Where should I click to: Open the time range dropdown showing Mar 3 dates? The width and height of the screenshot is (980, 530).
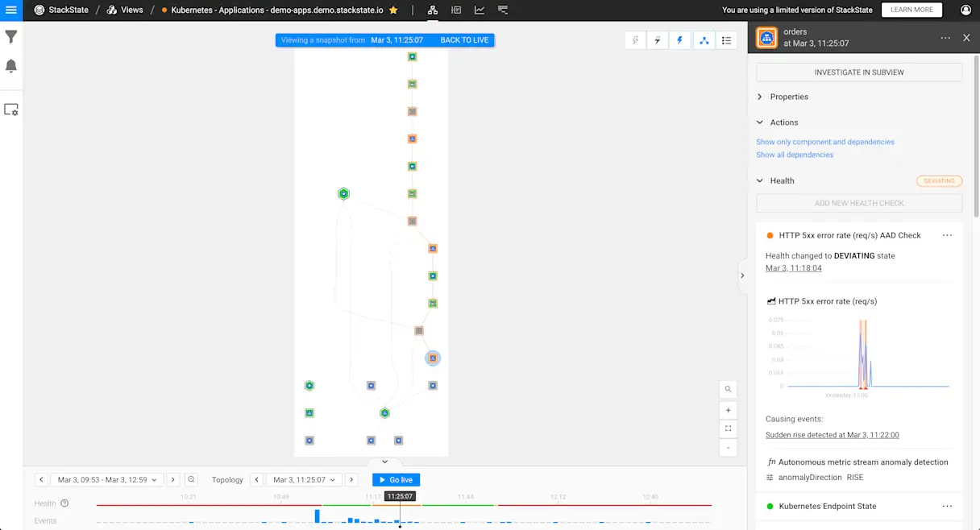click(106, 479)
